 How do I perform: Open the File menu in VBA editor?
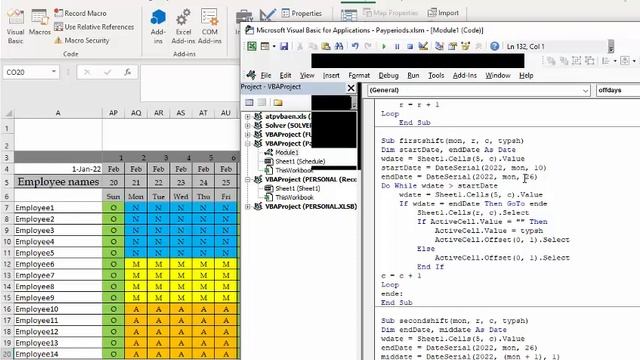(x=266, y=76)
